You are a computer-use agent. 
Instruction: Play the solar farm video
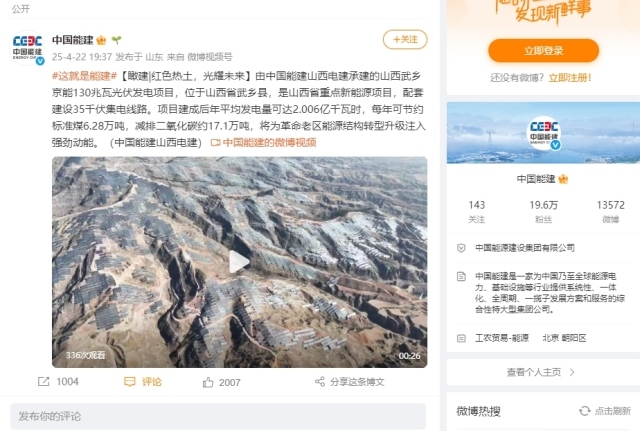pyautogui.click(x=239, y=262)
